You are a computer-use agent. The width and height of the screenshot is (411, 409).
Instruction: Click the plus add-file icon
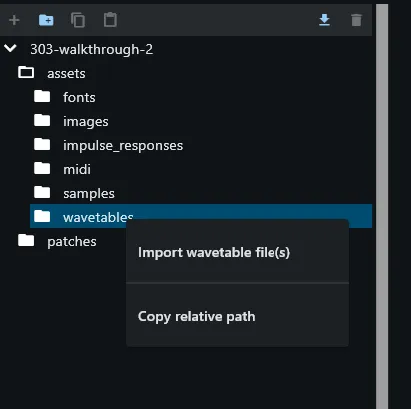[14, 20]
